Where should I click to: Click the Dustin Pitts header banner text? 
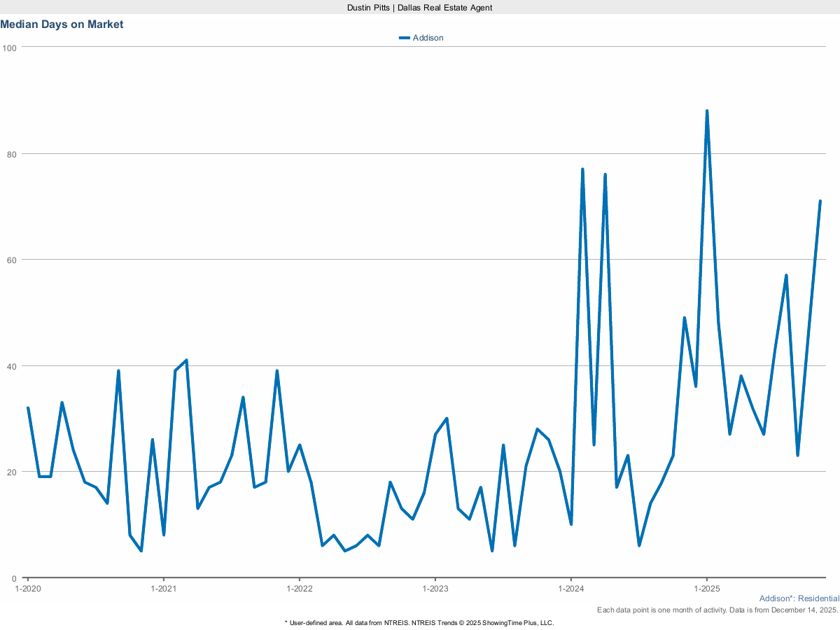point(419,8)
